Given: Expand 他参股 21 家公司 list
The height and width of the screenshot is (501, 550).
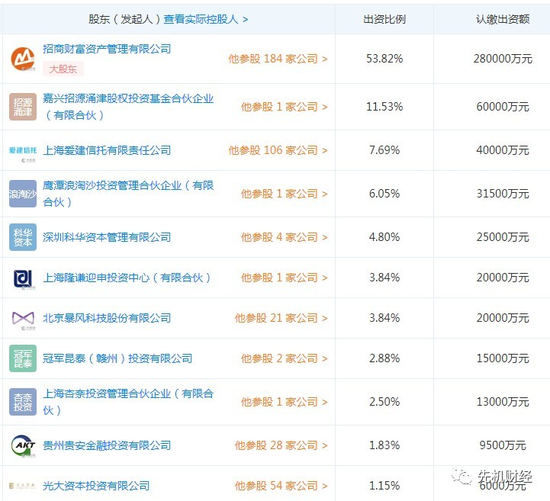Looking at the screenshot, I should point(281,318).
